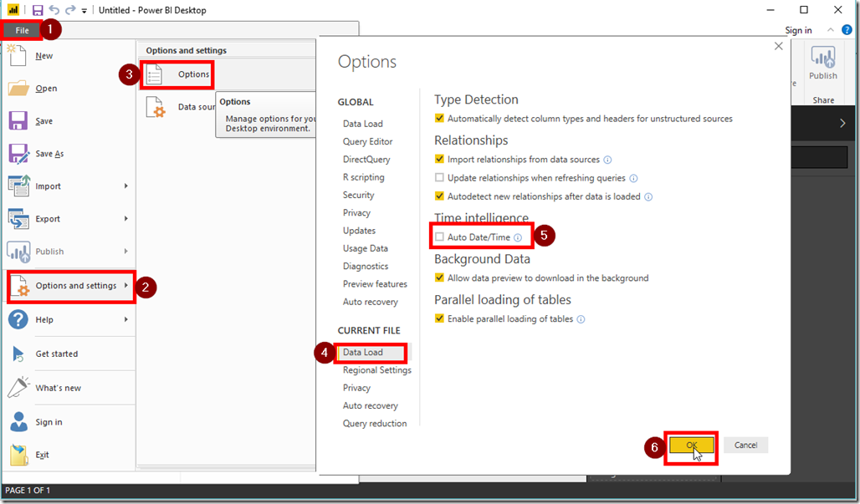Expand the Publish submenu arrow

[x=126, y=252]
